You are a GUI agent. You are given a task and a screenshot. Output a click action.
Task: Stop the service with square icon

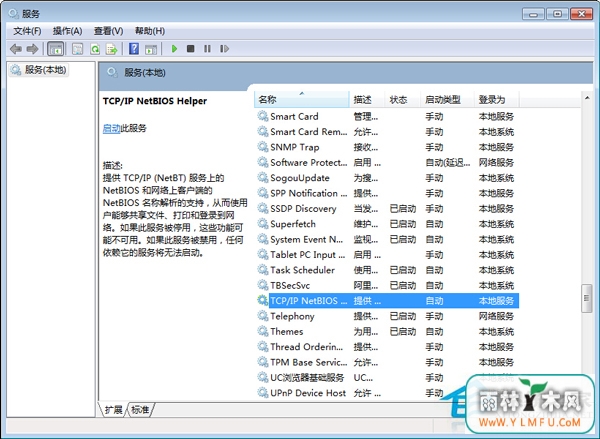click(190, 49)
